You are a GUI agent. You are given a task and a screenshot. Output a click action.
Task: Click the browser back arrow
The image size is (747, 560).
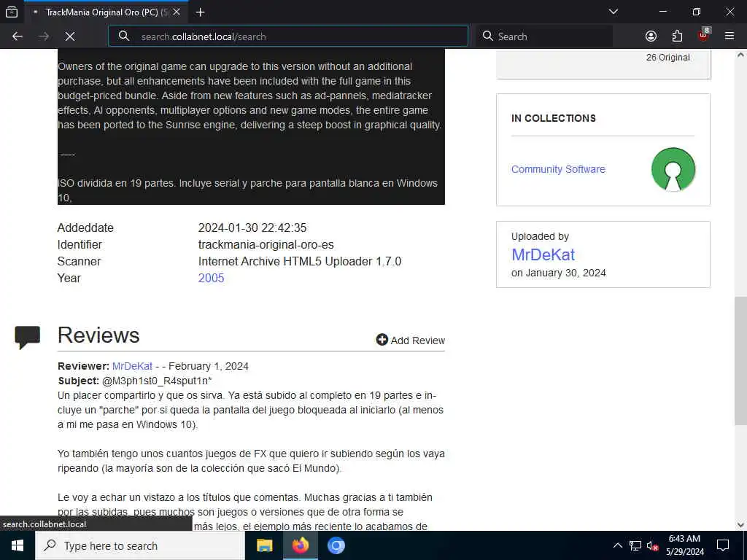18,36
